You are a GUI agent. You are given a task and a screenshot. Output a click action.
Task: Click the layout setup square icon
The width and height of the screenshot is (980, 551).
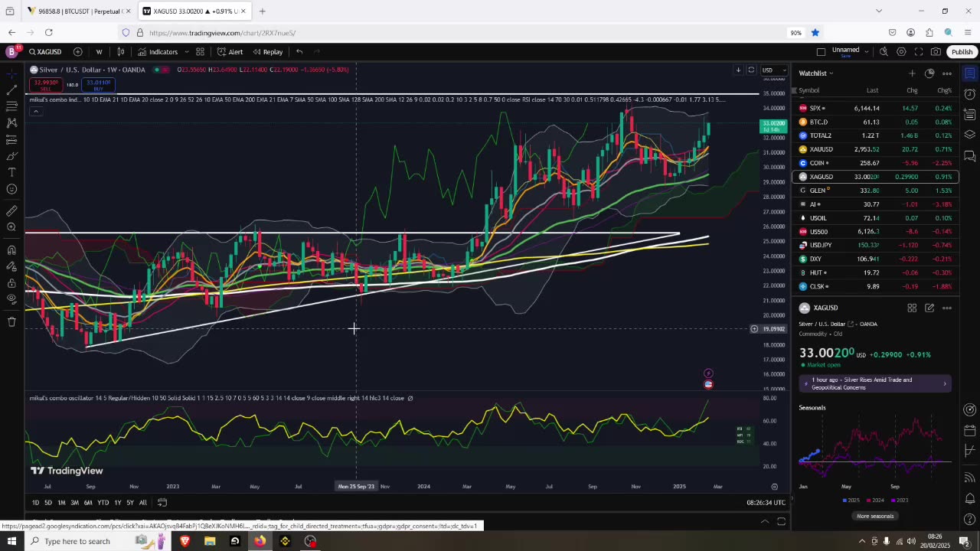click(x=821, y=52)
